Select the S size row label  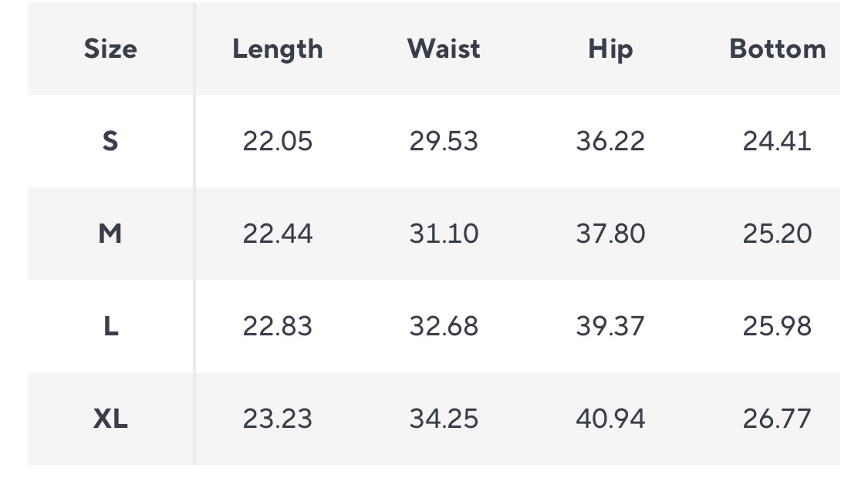click(x=110, y=141)
